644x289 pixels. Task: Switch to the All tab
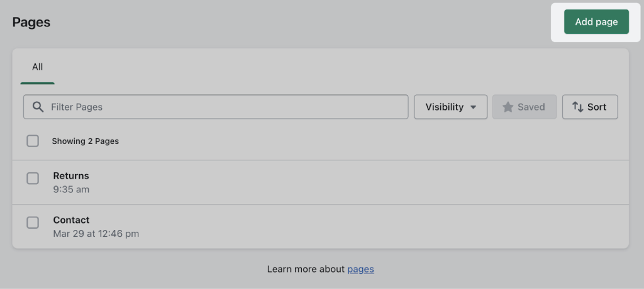(37, 67)
